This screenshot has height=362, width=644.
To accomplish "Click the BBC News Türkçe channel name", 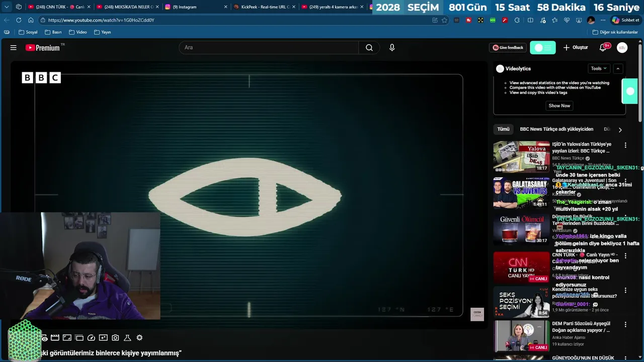I will point(568,158).
